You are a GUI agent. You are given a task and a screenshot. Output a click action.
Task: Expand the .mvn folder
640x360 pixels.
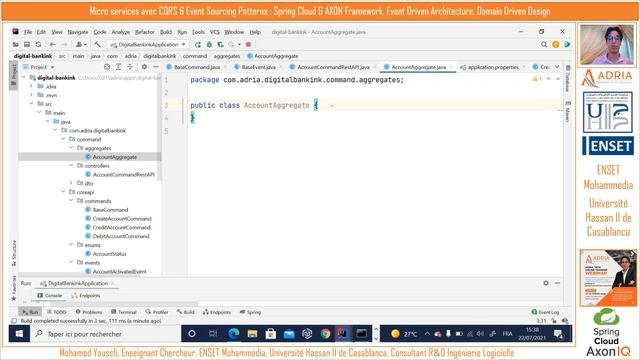pos(31,95)
